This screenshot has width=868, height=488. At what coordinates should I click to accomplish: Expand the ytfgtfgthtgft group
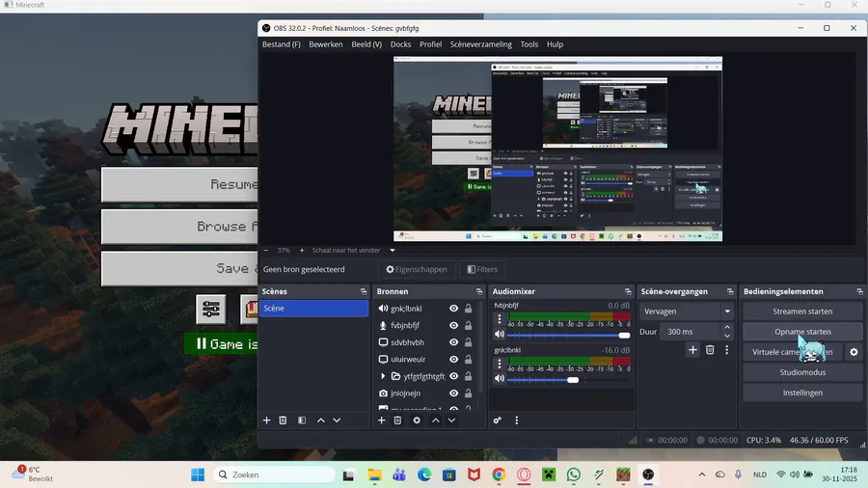383,376
